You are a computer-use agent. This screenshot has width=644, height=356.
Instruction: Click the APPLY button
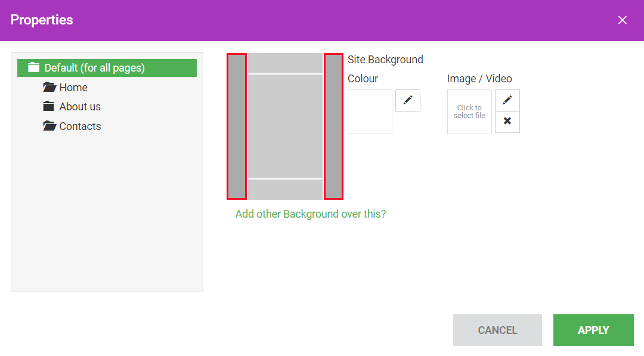(x=593, y=330)
